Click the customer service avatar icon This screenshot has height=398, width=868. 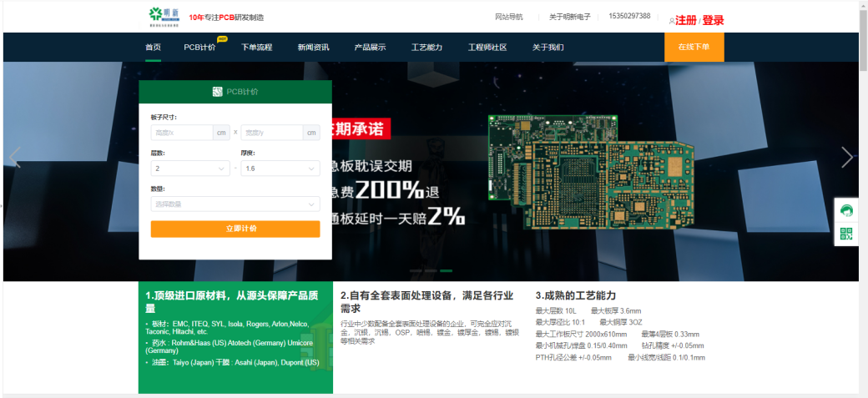pyautogui.click(x=846, y=210)
